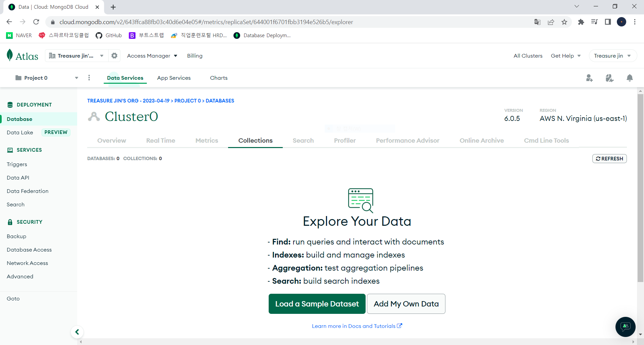Screen dimensions: 644x345
Task: Open Network Access in the sidebar
Action: [x=27, y=263]
